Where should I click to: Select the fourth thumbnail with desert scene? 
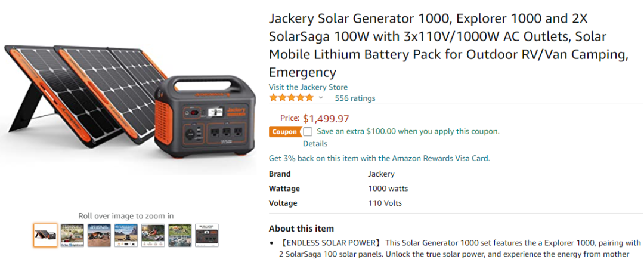coord(126,235)
